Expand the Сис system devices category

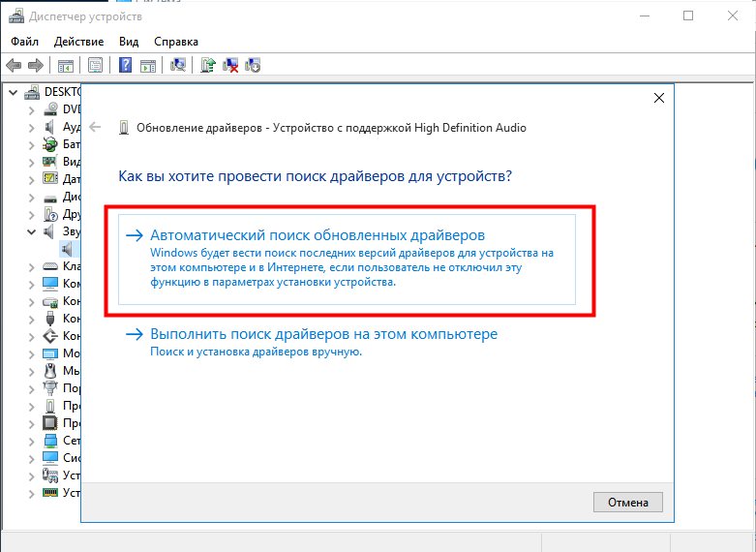32,458
